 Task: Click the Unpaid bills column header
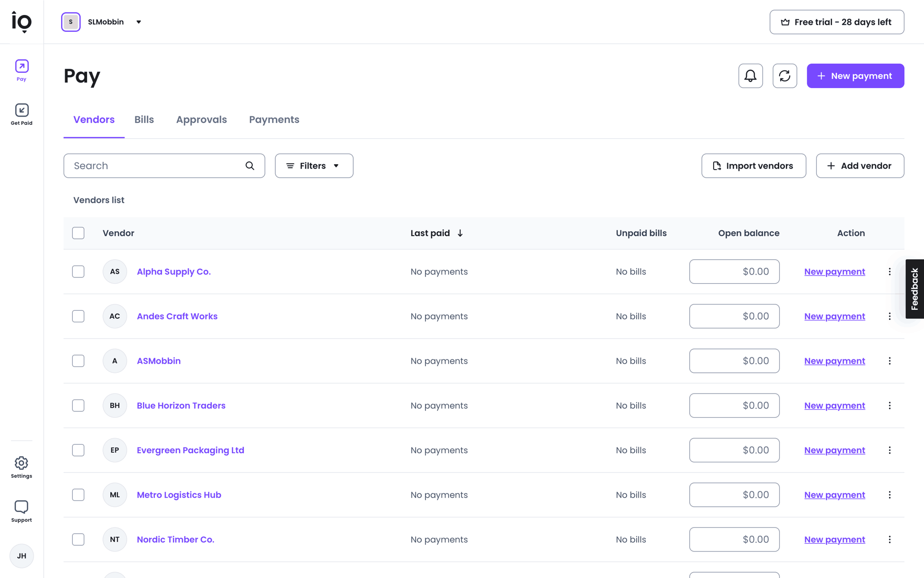(641, 233)
